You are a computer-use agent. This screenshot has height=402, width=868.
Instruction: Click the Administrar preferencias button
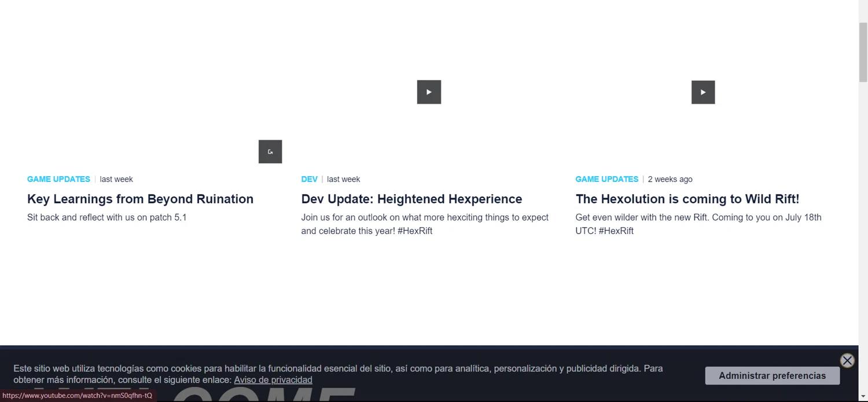pos(772,375)
